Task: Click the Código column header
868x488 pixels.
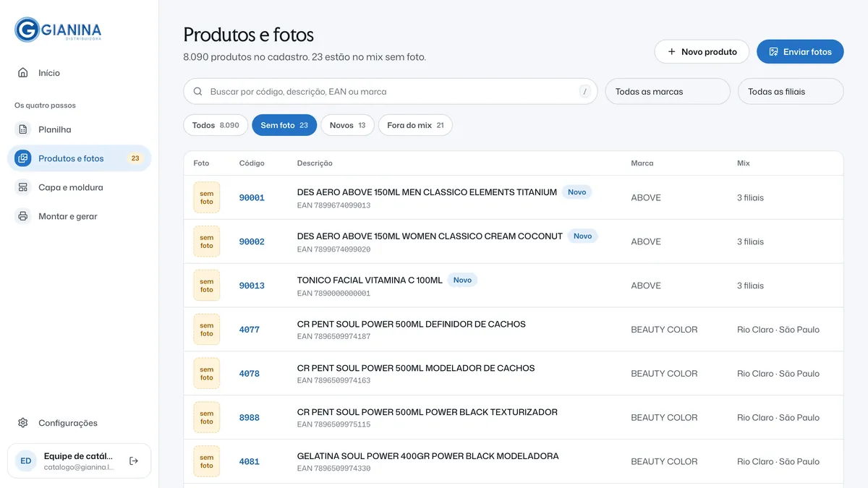Action: click(x=252, y=163)
